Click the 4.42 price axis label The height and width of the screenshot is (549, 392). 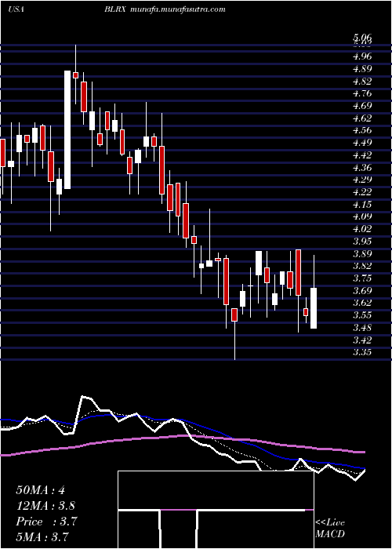pos(362,155)
